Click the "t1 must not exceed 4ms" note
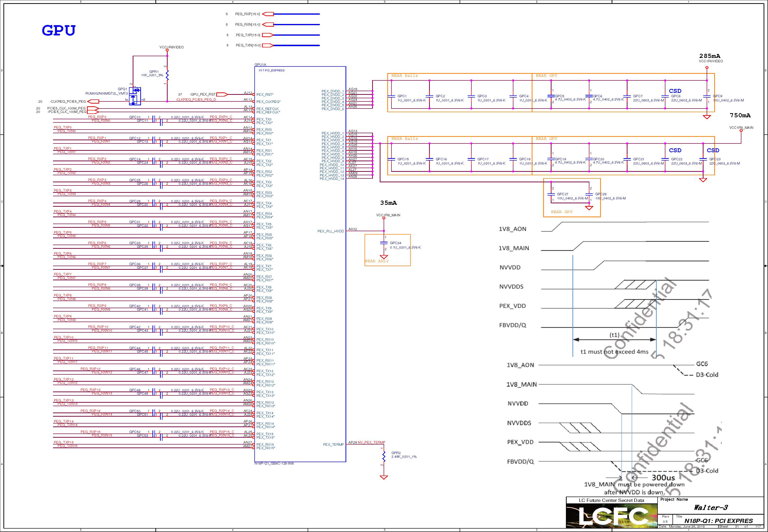This screenshot has height=532, width=768. 614,352
